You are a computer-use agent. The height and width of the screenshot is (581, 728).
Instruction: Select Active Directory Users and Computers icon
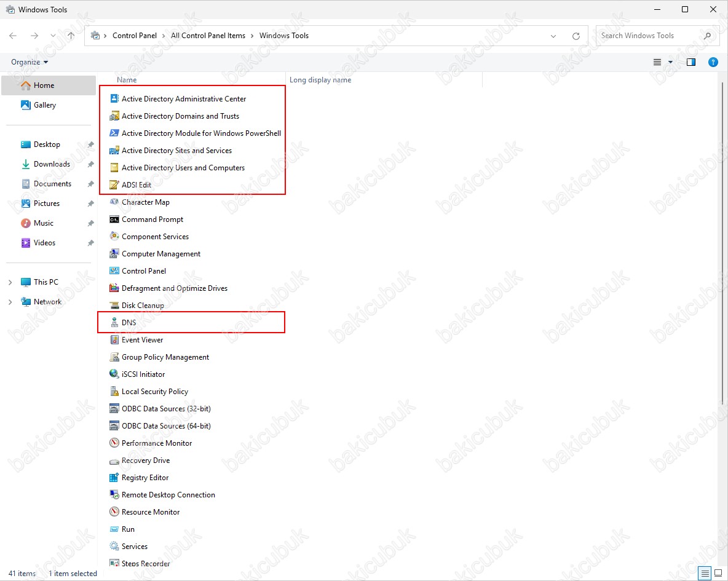[x=114, y=167]
